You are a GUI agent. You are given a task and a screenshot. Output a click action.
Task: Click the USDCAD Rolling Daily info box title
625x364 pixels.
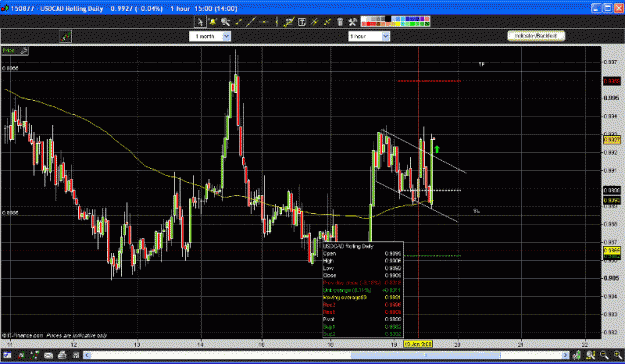point(348,246)
